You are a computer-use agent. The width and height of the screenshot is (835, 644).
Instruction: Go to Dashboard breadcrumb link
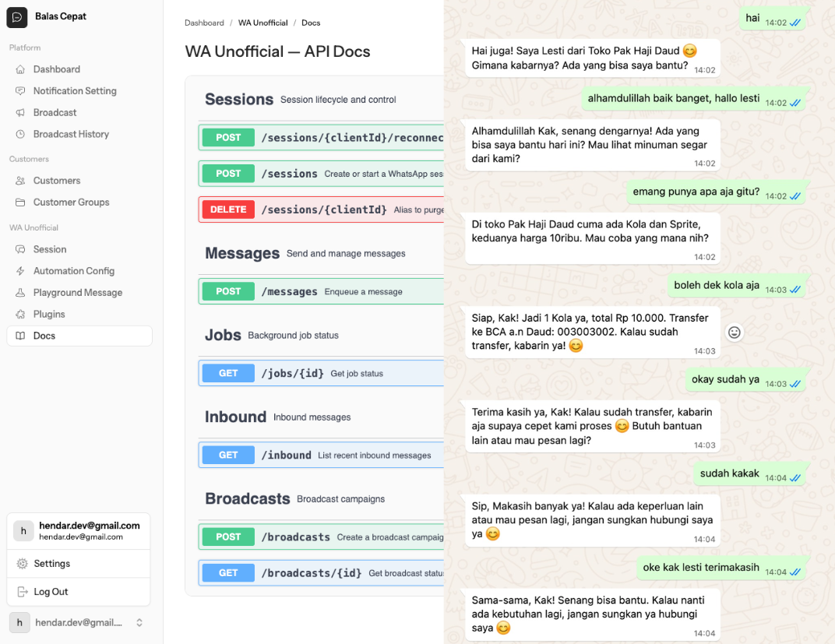click(204, 23)
